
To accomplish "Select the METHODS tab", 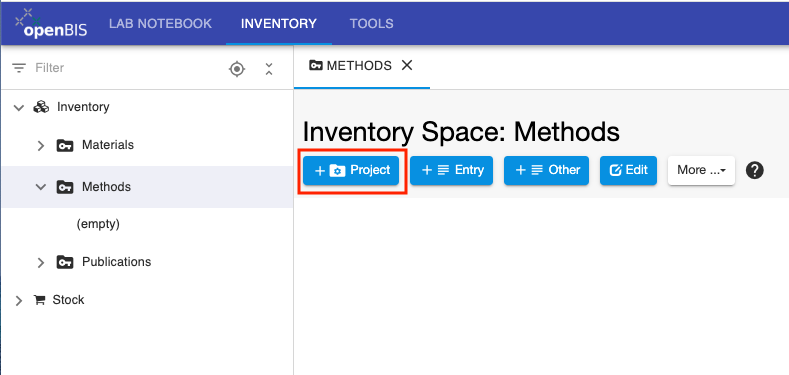I will coord(350,65).
